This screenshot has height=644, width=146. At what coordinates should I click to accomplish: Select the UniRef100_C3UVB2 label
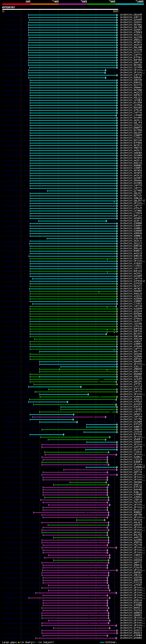131,409
